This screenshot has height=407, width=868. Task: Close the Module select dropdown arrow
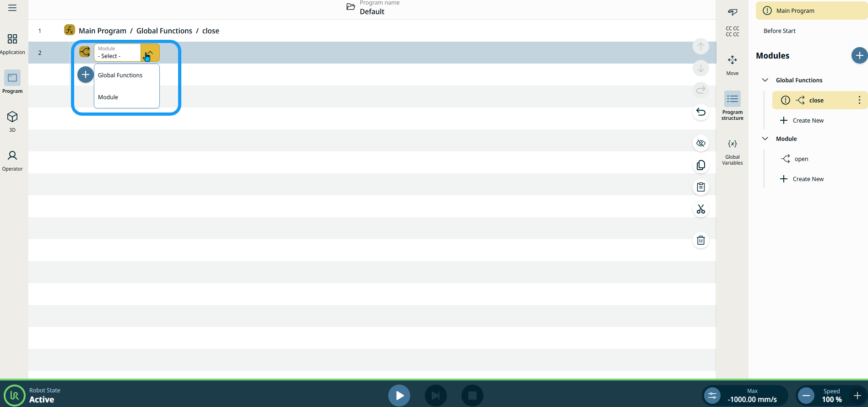click(150, 53)
